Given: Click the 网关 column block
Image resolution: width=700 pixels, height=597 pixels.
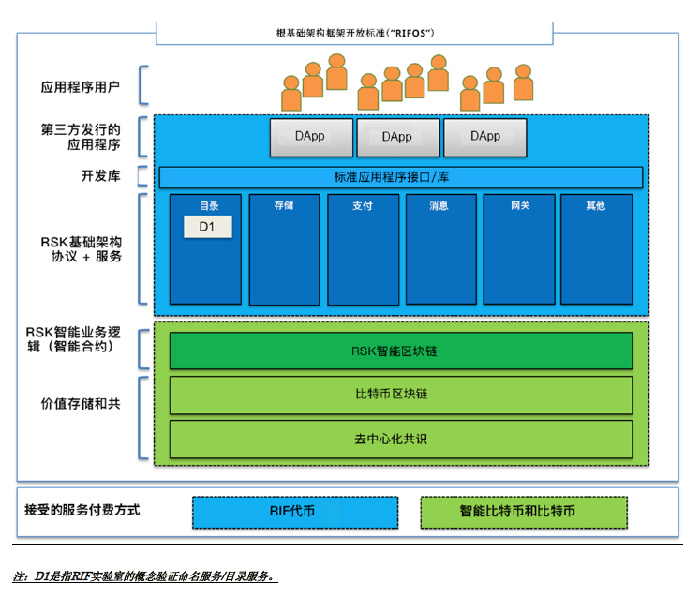Looking at the screenshot, I should click(519, 249).
